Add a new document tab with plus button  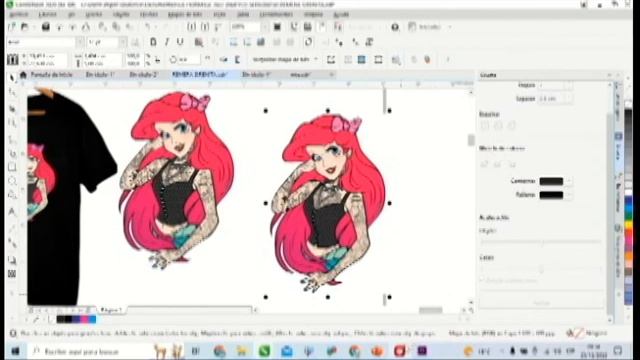[331, 75]
